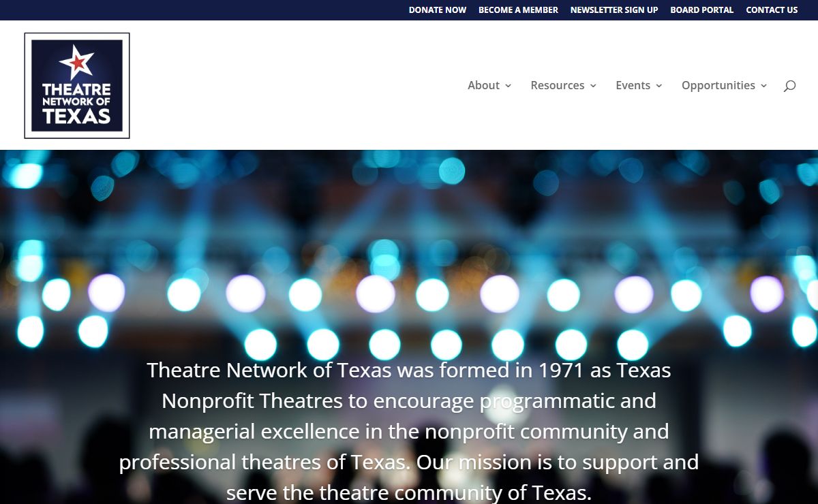Open the Events menu item
This screenshot has height=504, width=818.
633,85
